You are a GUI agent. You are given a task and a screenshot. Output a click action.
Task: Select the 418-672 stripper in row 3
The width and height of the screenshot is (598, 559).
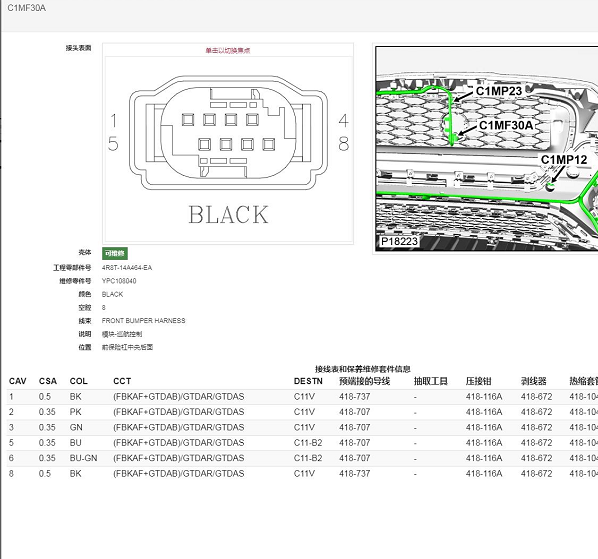[x=537, y=427]
